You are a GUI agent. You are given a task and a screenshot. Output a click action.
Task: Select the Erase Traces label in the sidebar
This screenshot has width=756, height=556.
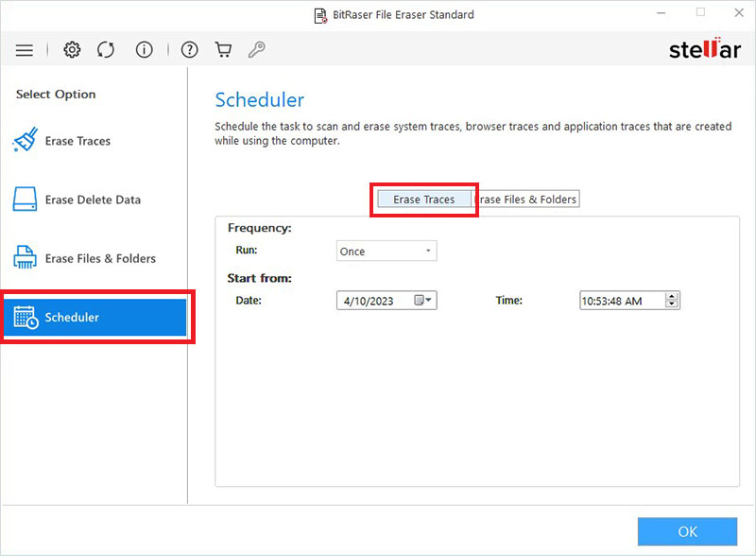click(x=77, y=141)
